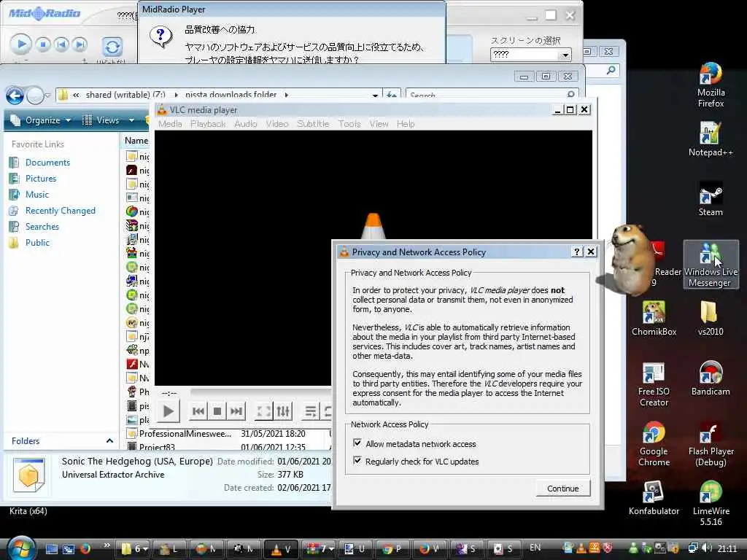This screenshot has width=747, height=560.
Task: Select Google Chrome desktop icon
Action: 654,444
